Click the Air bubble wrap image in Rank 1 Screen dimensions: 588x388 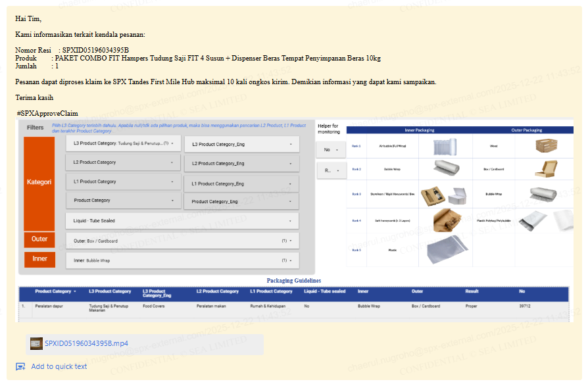445,147
